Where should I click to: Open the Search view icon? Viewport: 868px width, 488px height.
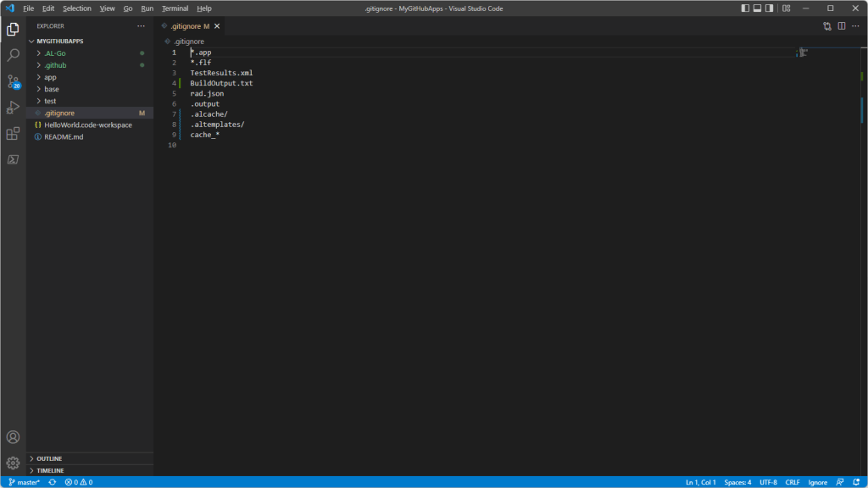click(13, 55)
